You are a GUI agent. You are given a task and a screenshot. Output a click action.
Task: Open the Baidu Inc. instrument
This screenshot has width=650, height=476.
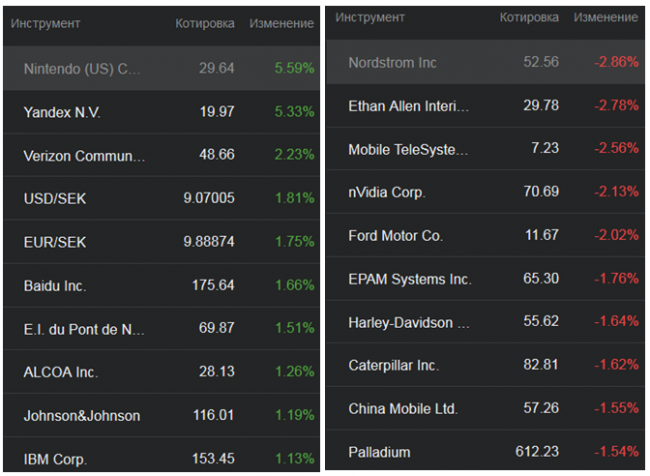click(x=55, y=286)
